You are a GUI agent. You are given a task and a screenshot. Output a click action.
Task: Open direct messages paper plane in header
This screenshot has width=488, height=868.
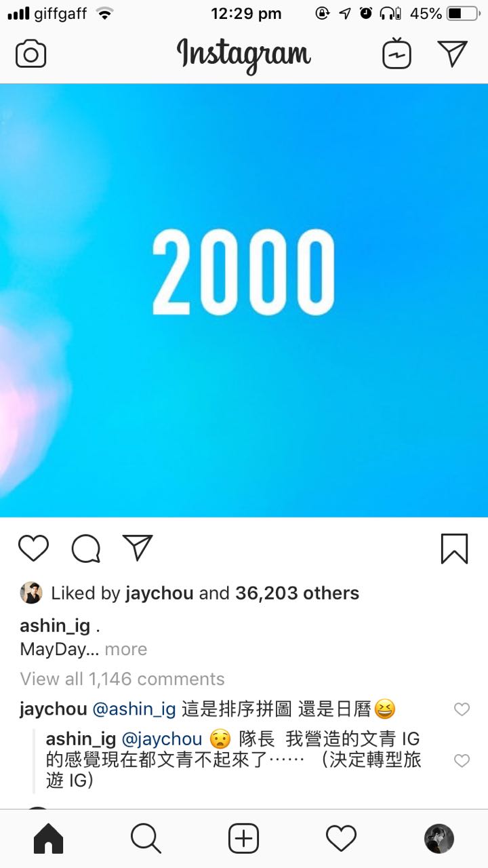[x=452, y=54]
